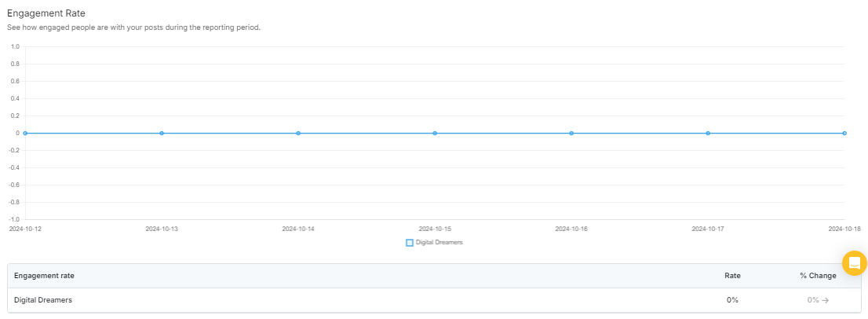The image size is (868, 319).
Task: Click the Engagement Rate section title
Action: point(46,13)
